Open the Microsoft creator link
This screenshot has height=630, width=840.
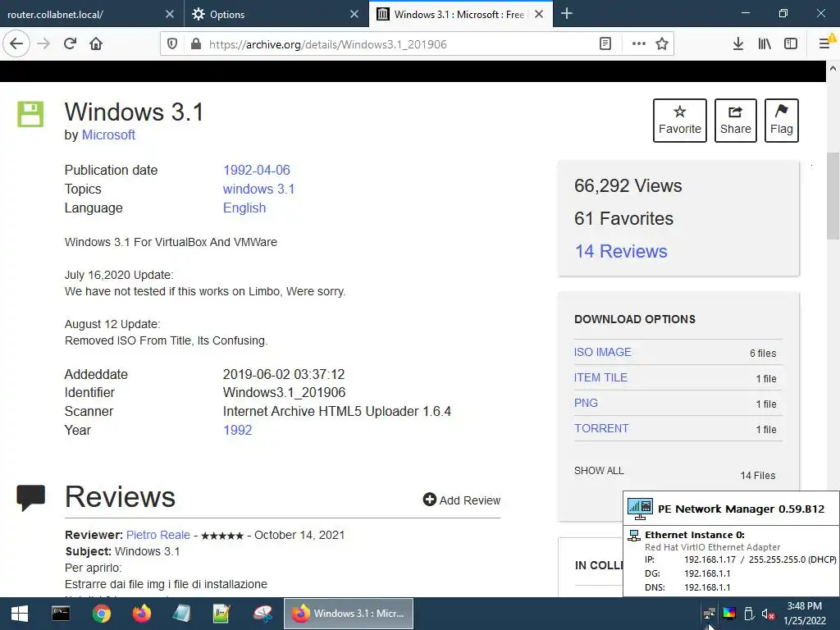108,135
